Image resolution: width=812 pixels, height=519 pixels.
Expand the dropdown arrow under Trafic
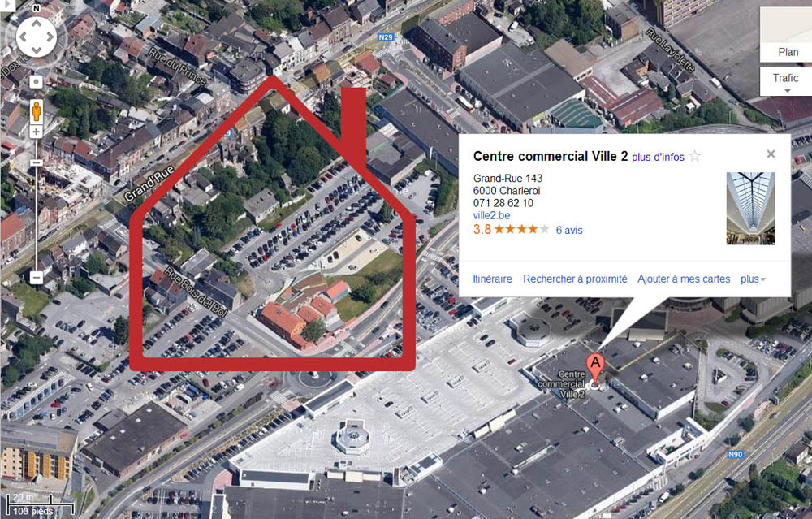(x=787, y=91)
